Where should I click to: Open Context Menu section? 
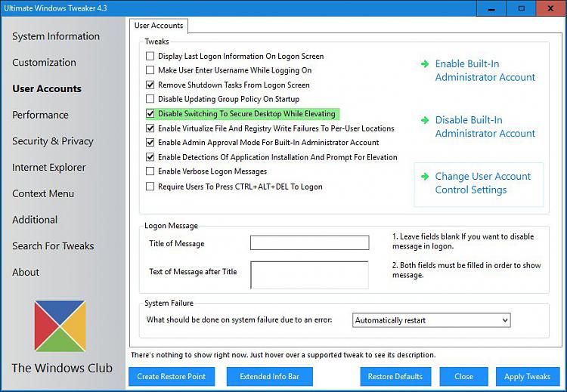coord(43,193)
